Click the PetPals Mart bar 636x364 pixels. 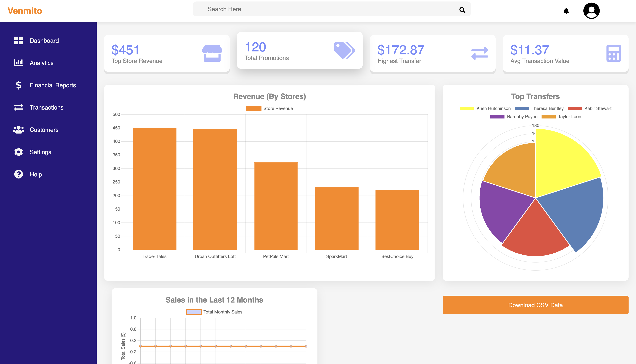point(276,206)
